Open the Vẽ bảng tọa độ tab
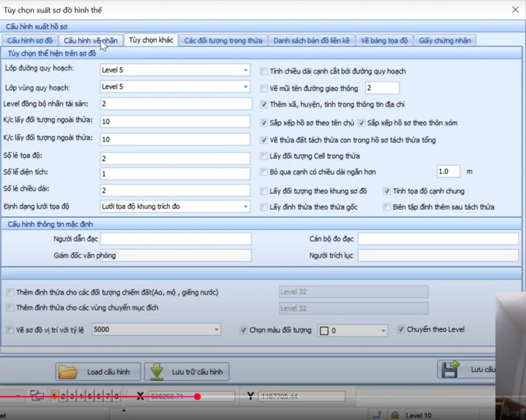 click(385, 40)
